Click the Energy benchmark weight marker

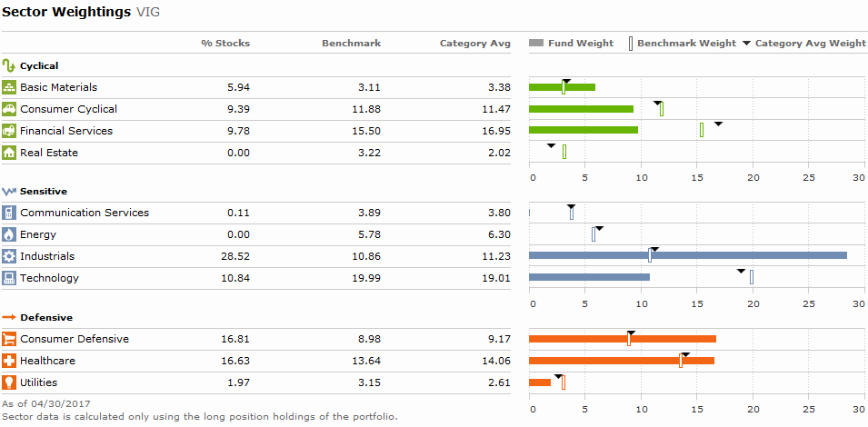594,234
